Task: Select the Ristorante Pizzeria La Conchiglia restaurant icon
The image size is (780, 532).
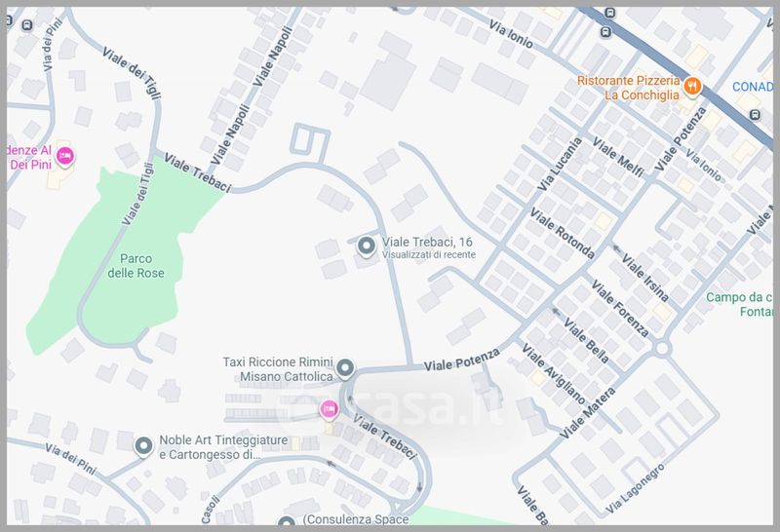Action: 692,87
